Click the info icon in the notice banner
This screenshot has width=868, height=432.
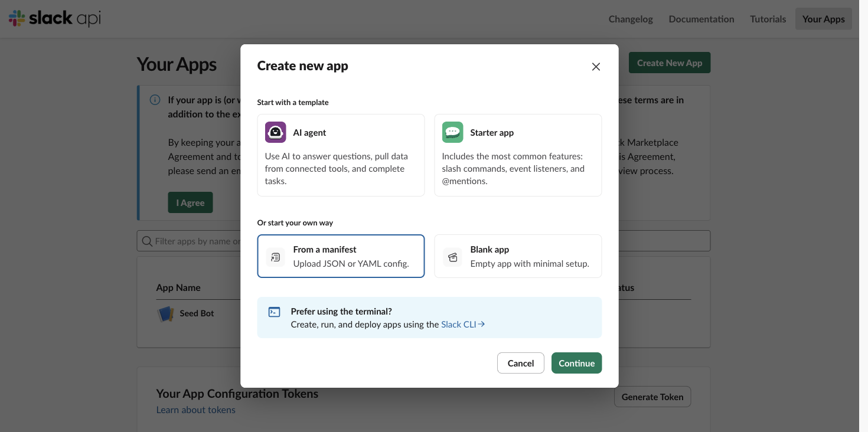(155, 100)
